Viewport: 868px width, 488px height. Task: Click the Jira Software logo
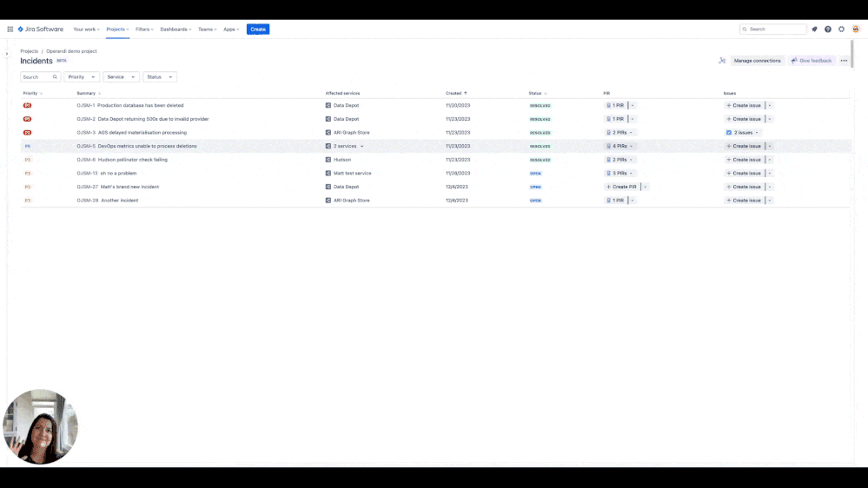41,30
